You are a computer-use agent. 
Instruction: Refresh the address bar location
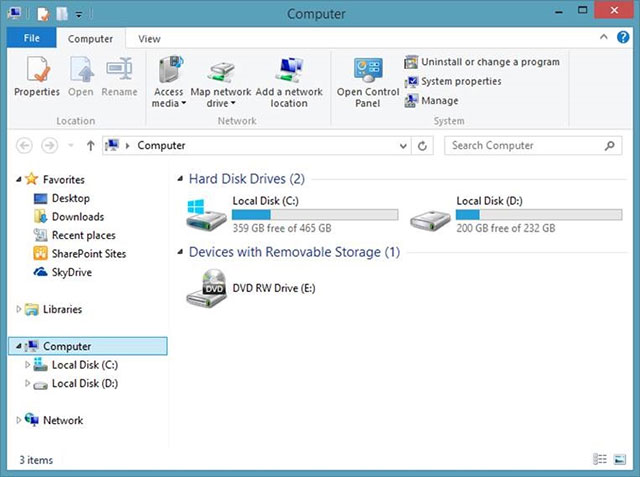click(x=422, y=146)
